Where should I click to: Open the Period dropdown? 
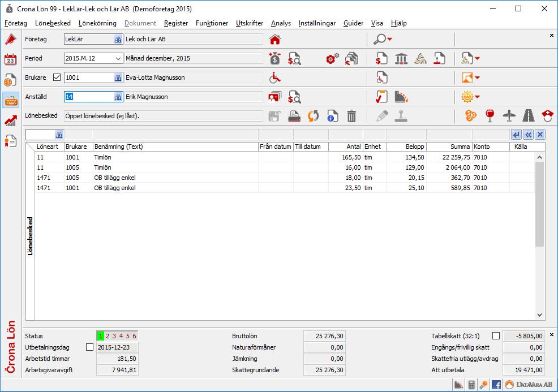[x=118, y=58]
